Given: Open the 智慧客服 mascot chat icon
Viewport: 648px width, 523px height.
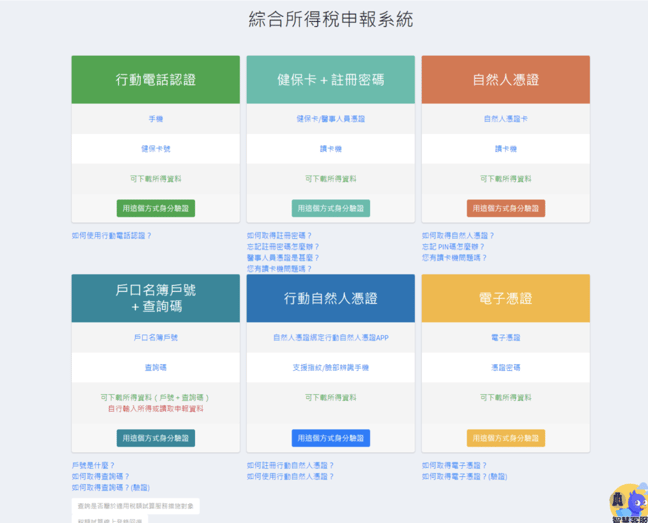Looking at the screenshot, I should point(629,503).
